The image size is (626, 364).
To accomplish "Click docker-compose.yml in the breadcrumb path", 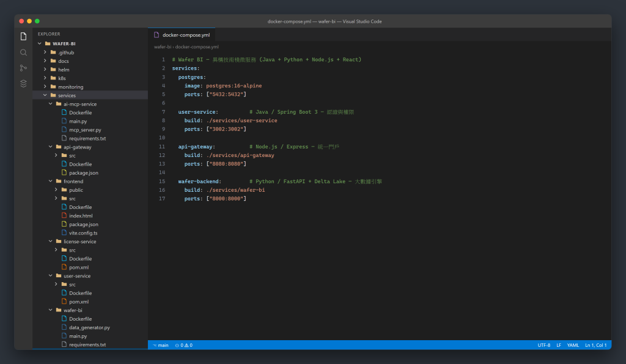I will click(x=197, y=47).
